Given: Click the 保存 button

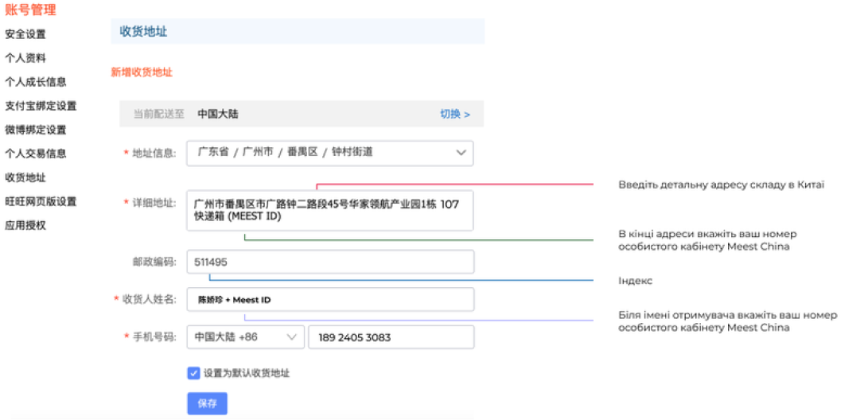Looking at the screenshot, I should 207,403.
